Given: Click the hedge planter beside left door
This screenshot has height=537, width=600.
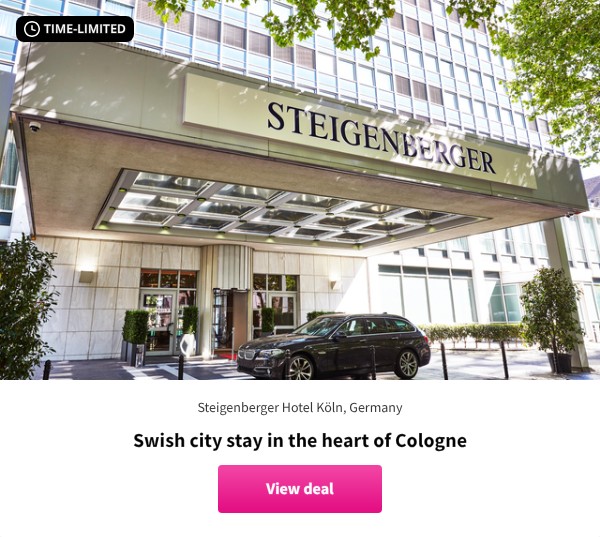Looking at the screenshot, I should coord(135,337).
